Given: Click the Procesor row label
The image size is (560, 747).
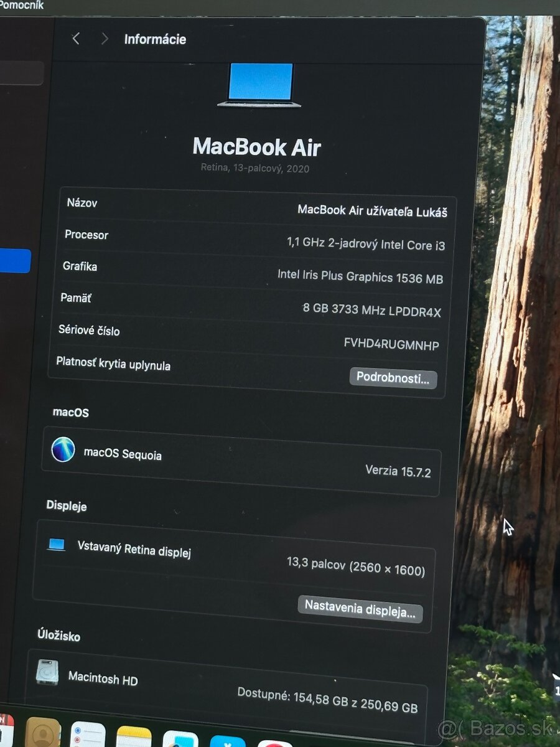Looking at the screenshot, I should [x=86, y=235].
